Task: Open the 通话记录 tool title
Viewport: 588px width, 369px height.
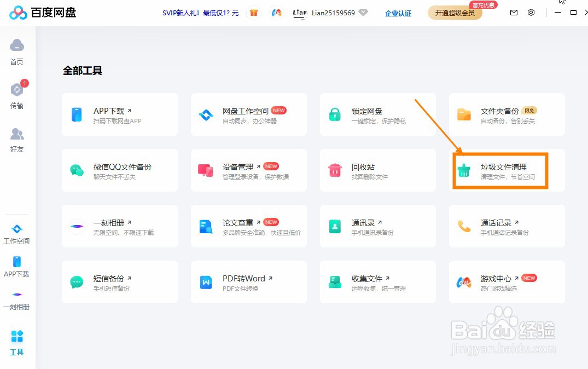Action: (x=496, y=223)
